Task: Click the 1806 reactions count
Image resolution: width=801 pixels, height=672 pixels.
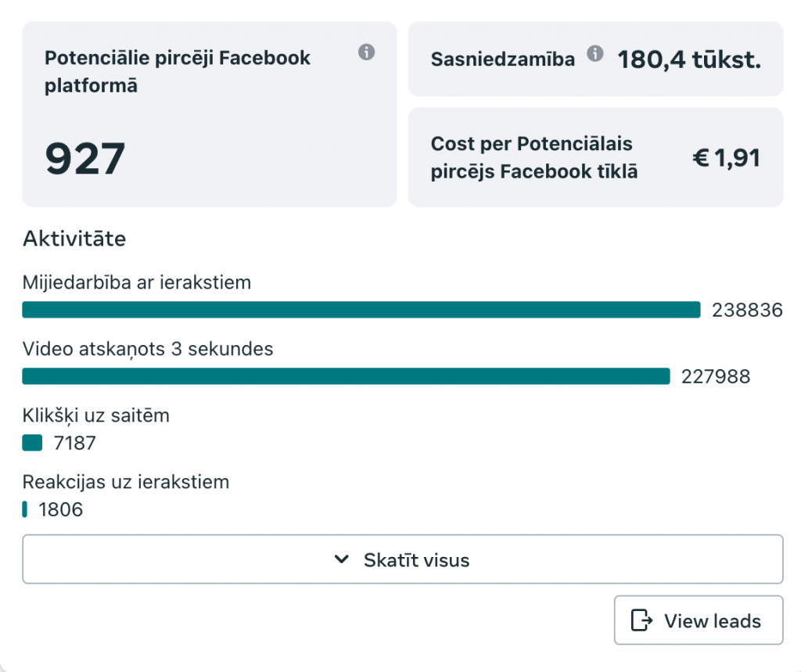Action: [61, 509]
